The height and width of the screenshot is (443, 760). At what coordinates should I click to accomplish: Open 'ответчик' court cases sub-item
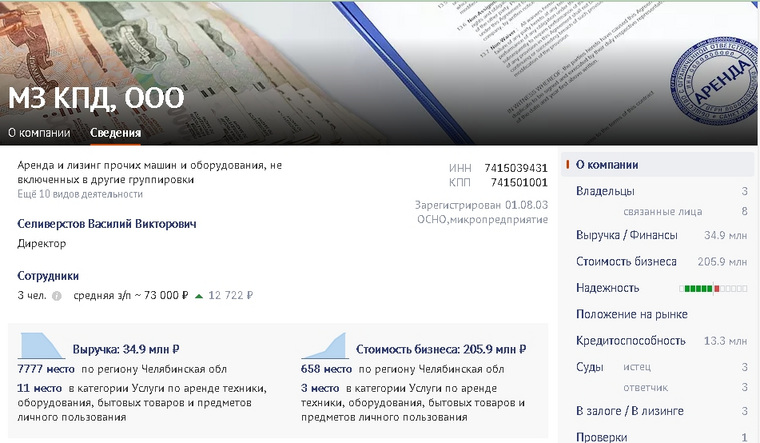tap(646, 388)
